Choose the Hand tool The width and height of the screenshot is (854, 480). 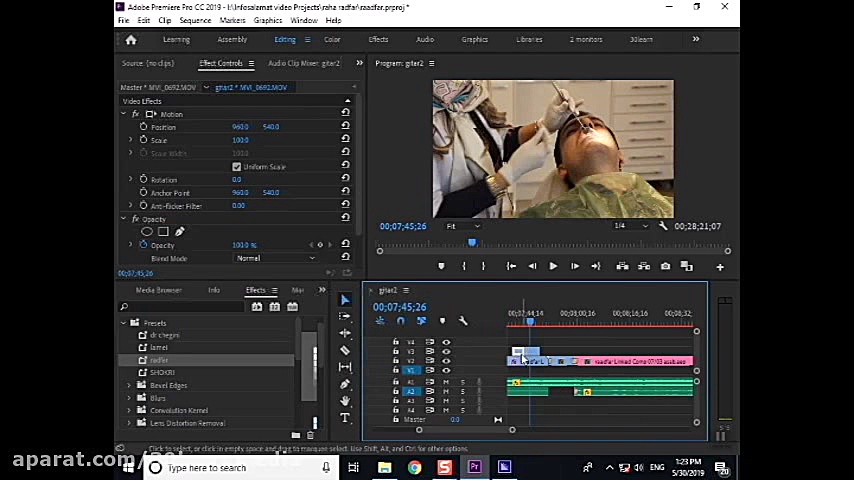[345, 401]
